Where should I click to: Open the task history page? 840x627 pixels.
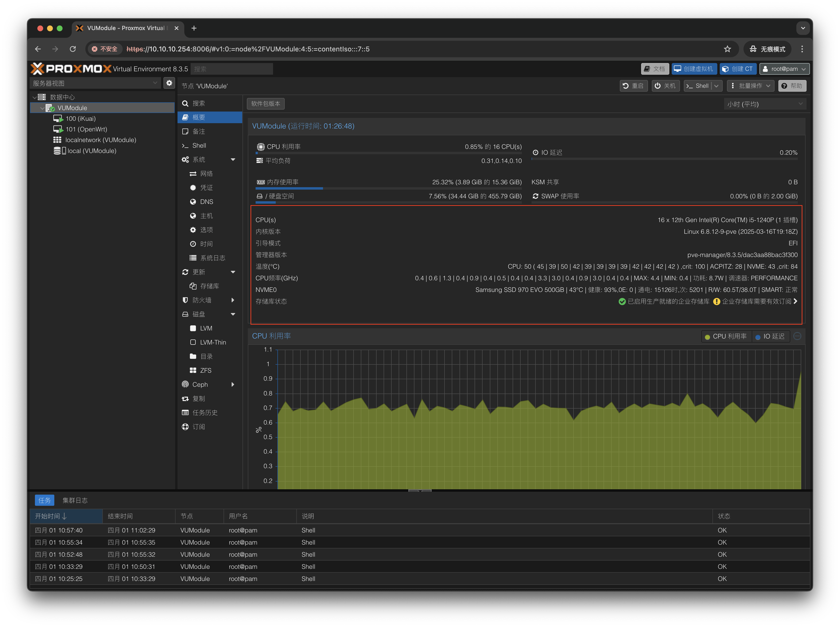(x=205, y=413)
